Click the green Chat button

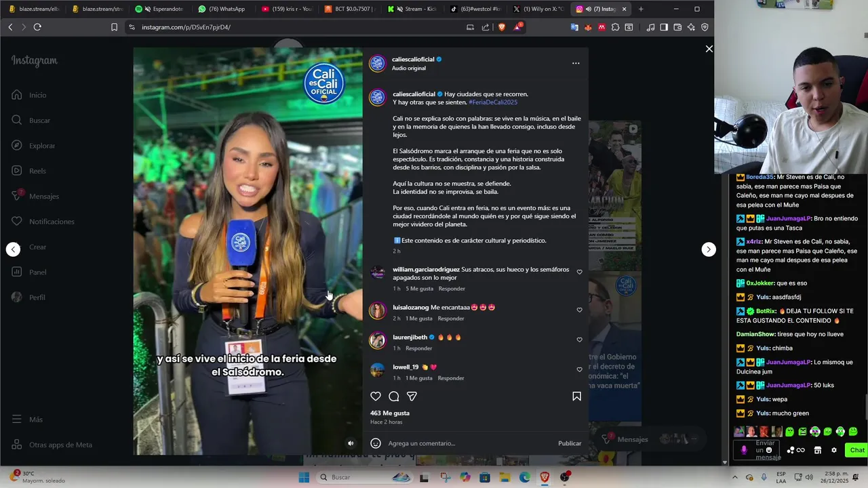(x=857, y=450)
